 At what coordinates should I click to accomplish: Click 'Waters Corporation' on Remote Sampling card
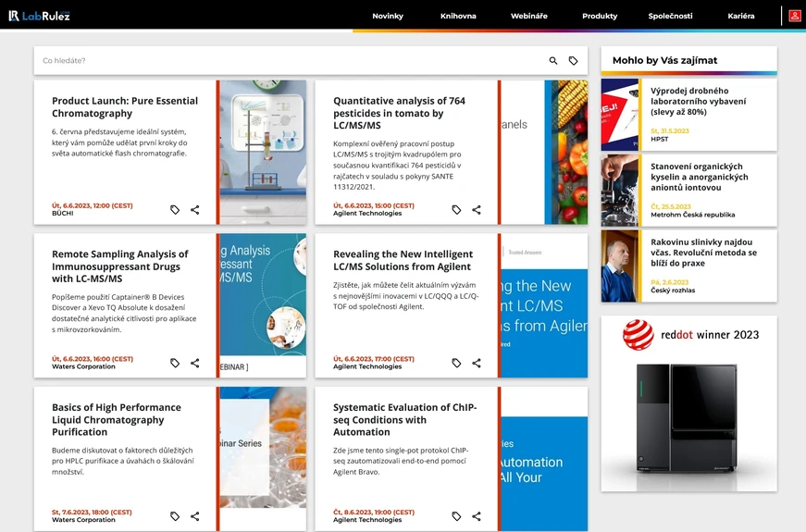point(83,366)
